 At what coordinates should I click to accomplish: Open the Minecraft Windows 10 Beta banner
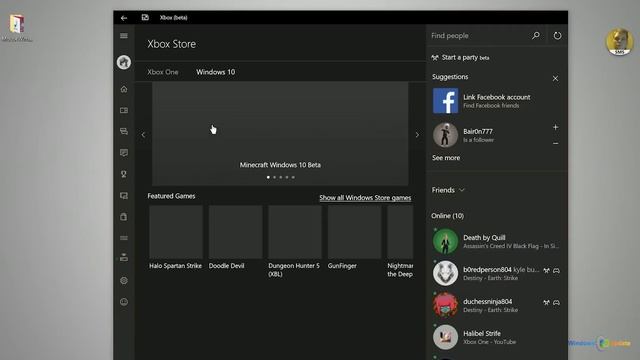point(280,133)
